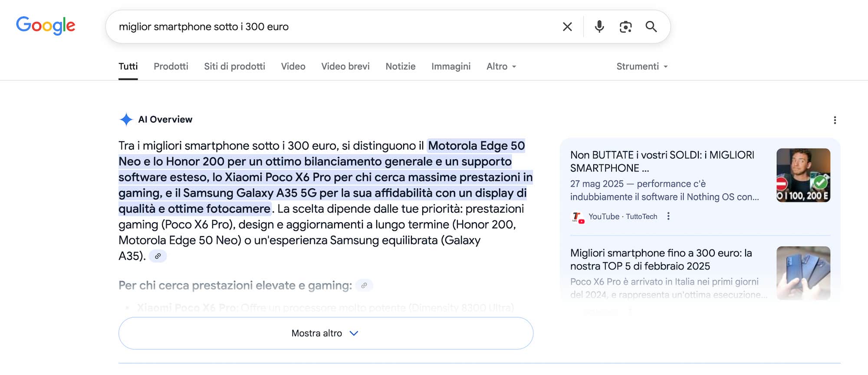Image resolution: width=868 pixels, height=375 pixels.
Task: Open three-dot menu next to TuttoTech source
Action: (668, 216)
